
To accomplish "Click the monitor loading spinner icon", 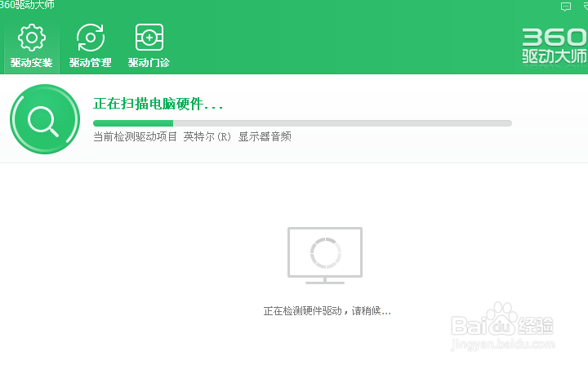I will (x=325, y=255).
